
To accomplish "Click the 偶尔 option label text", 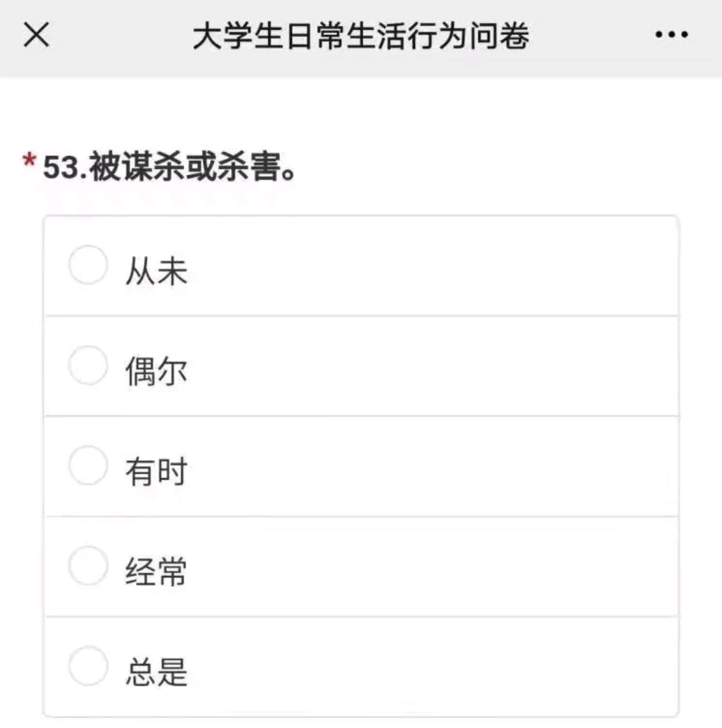I will point(156,372).
